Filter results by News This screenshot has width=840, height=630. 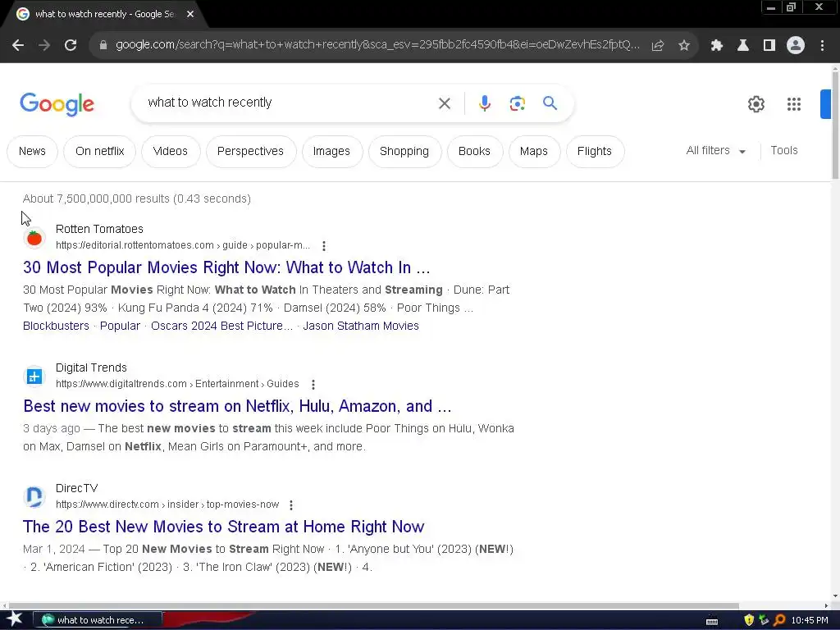pos(32,151)
